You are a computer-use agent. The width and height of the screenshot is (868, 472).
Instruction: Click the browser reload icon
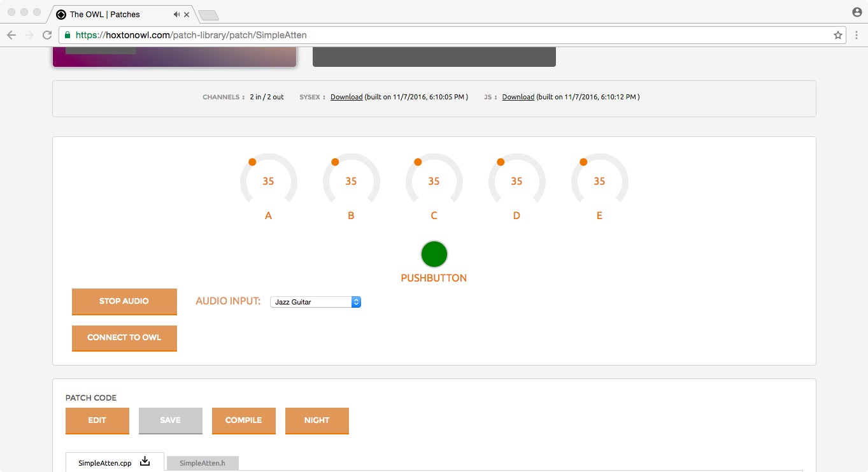47,36
